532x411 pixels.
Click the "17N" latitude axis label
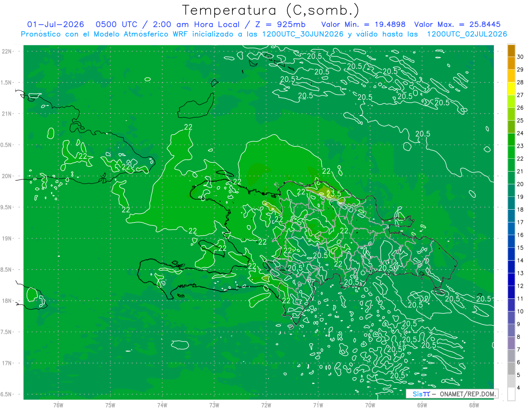(x=6, y=363)
